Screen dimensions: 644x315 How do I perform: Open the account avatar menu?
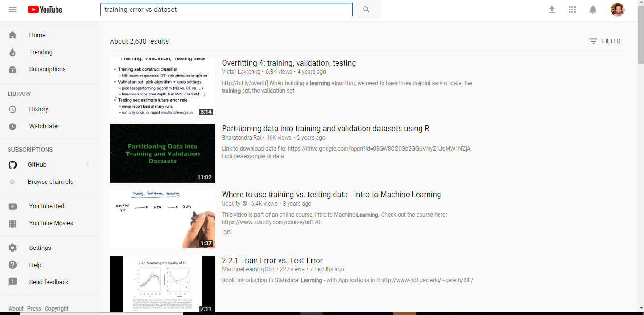(617, 10)
